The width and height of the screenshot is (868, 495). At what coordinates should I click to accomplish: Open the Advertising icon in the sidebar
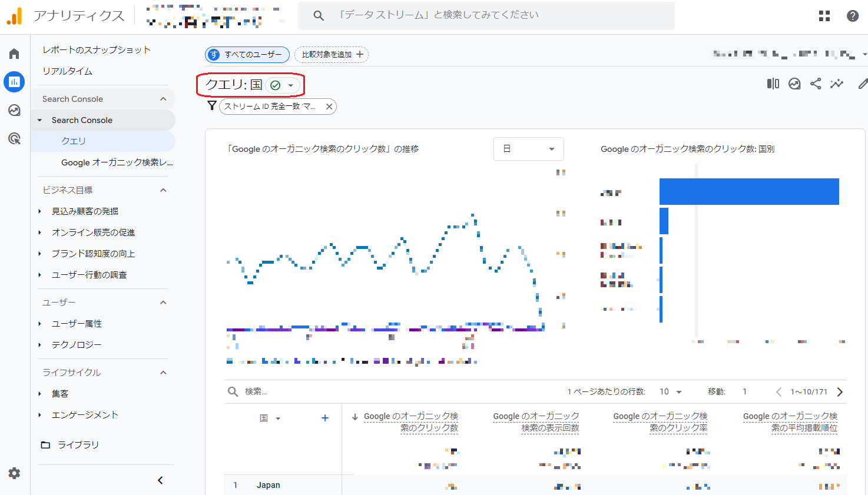point(14,138)
